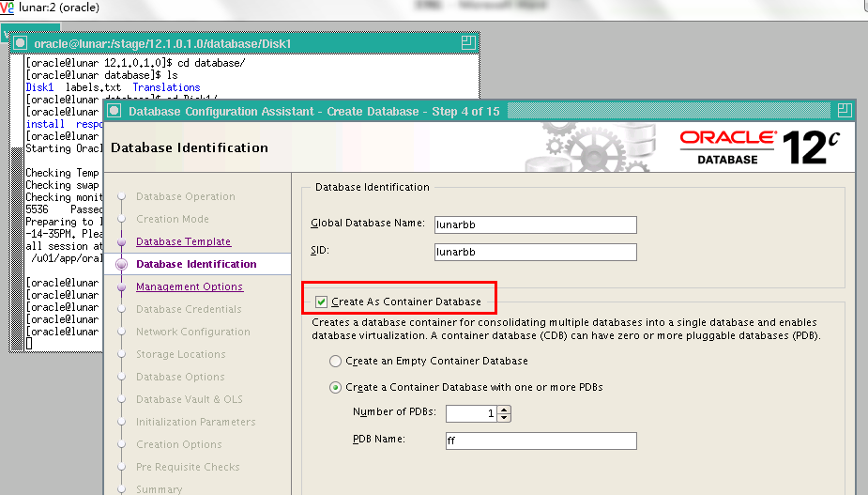
Task: Click Translations directory name in terminal
Action: 166,87
